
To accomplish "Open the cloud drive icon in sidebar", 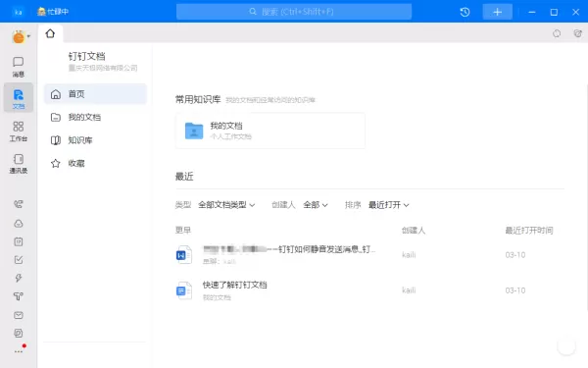I will pyautogui.click(x=19, y=224).
